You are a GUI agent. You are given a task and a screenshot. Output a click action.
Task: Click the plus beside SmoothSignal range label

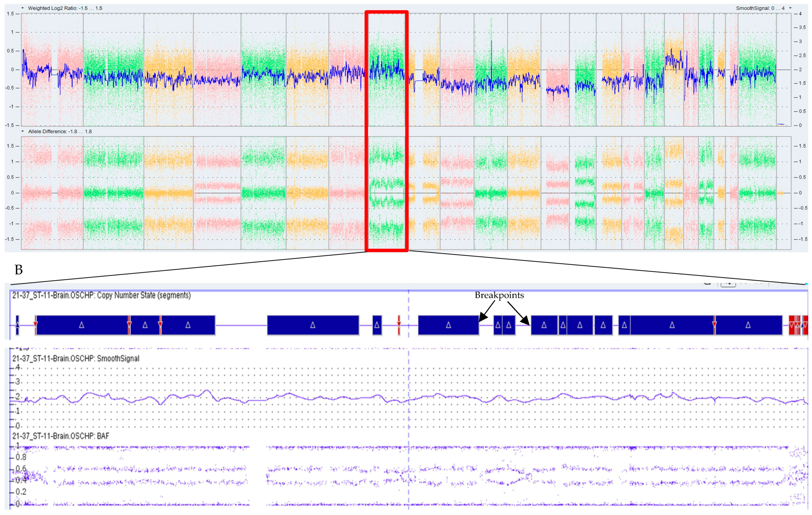(790, 8)
